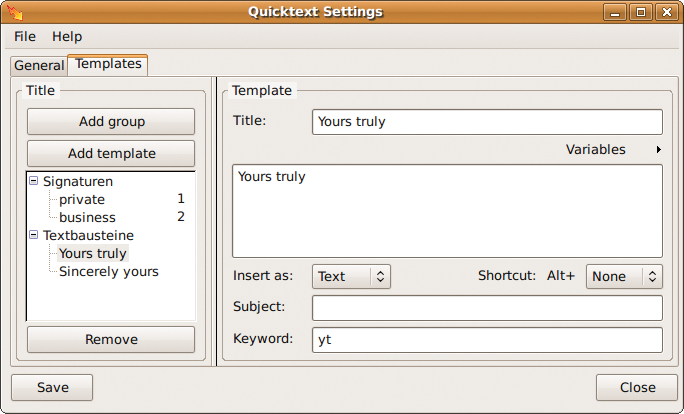Select the business signature template
The height and width of the screenshot is (414, 684).
click(x=87, y=217)
